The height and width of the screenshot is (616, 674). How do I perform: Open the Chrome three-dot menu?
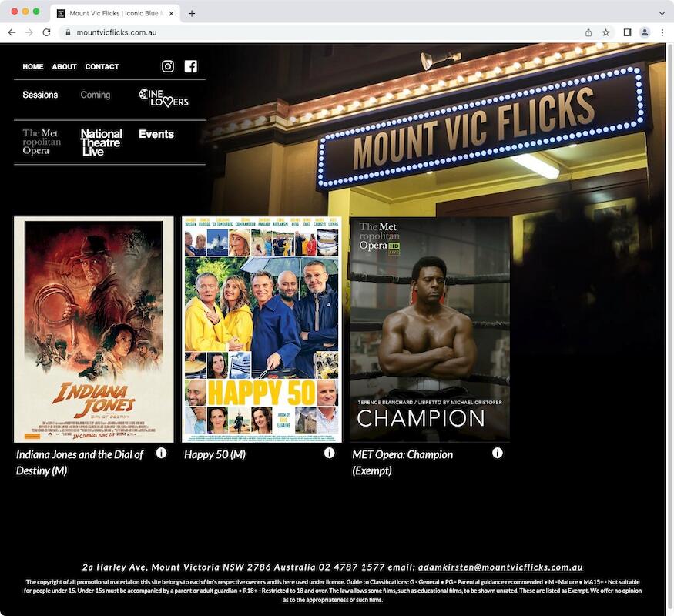(662, 32)
